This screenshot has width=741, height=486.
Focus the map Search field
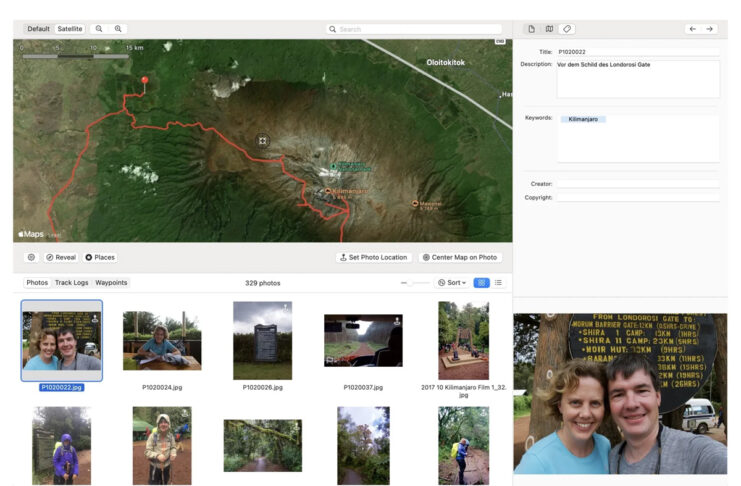(414, 29)
